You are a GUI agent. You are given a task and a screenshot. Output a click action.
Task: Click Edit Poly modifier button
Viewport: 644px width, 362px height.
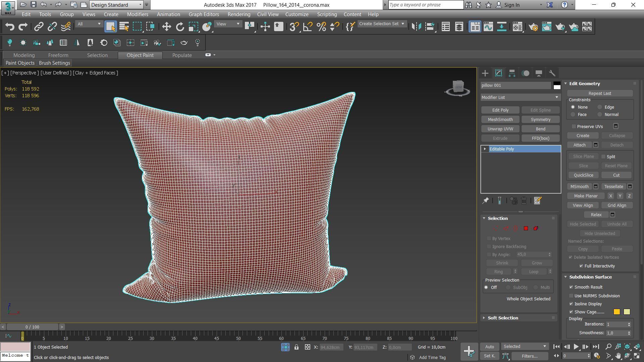click(500, 110)
